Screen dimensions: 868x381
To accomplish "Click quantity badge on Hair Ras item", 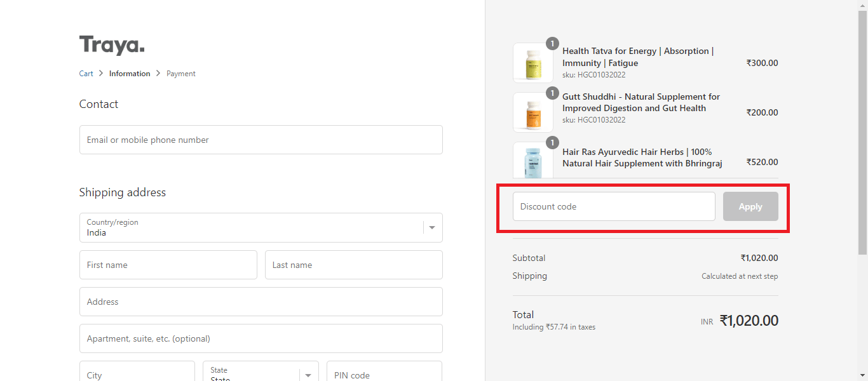I will click(552, 143).
